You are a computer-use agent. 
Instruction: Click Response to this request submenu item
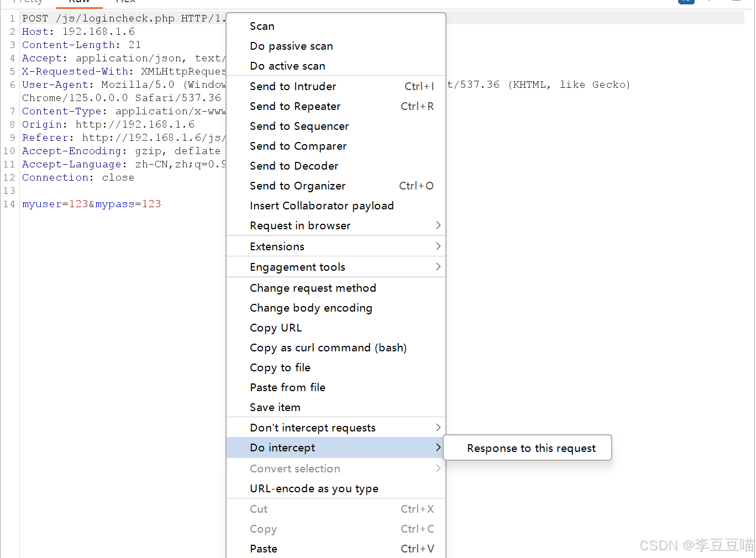(x=531, y=448)
